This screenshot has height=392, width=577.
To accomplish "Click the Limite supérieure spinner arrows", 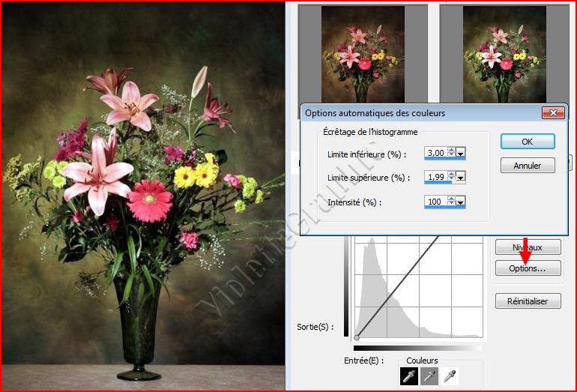I will click(x=451, y=178).
